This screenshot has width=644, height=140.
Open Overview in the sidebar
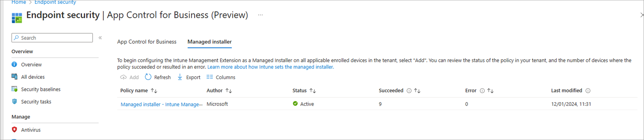coord(31,64)
